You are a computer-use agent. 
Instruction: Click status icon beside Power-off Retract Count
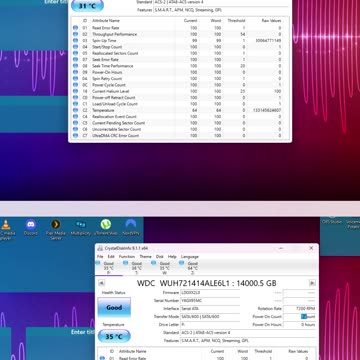(x=75, y=98)
